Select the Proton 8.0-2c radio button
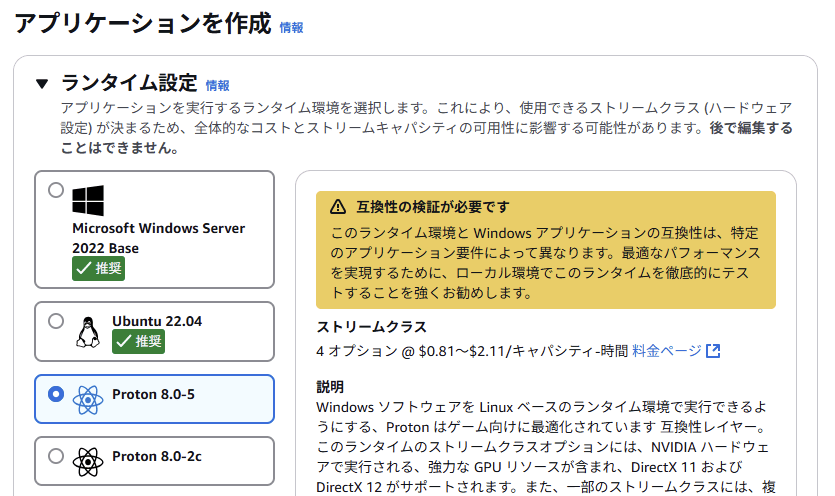 (56, 456)
